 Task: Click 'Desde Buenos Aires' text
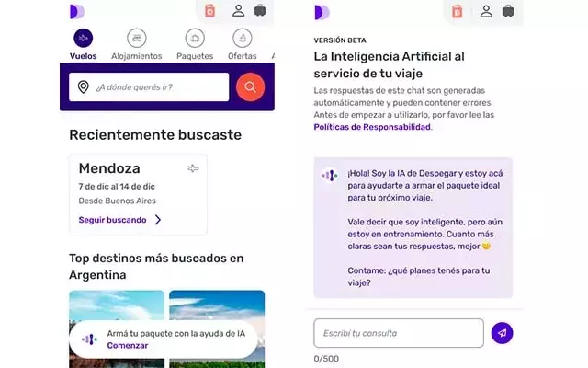pyautogui.click(x=117, y=201)
